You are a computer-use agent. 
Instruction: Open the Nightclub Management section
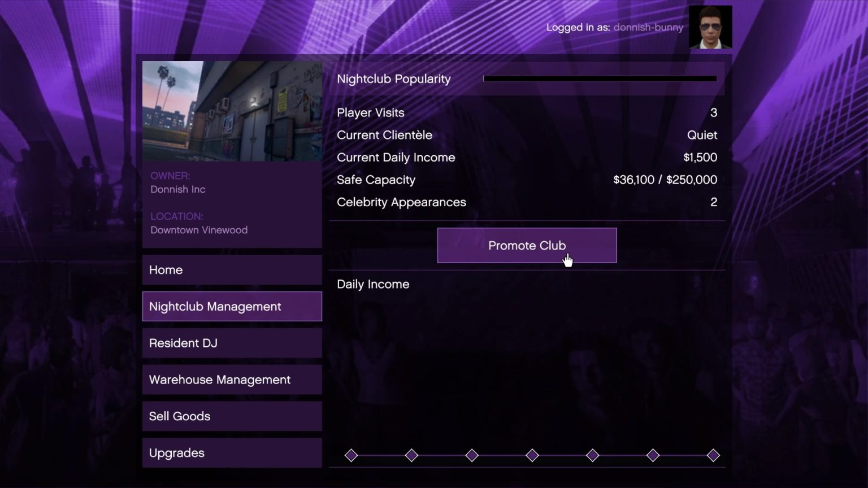(x=232, y=306)
